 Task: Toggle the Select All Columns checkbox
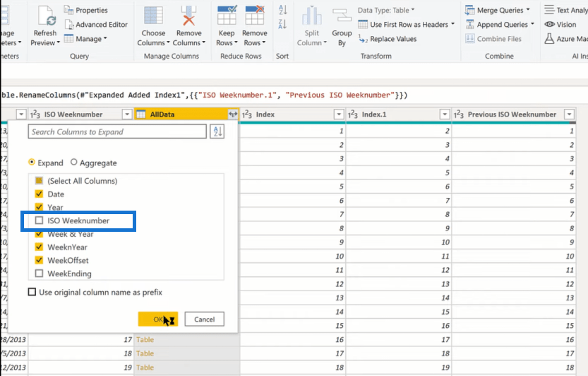click(x=39, y=181)
